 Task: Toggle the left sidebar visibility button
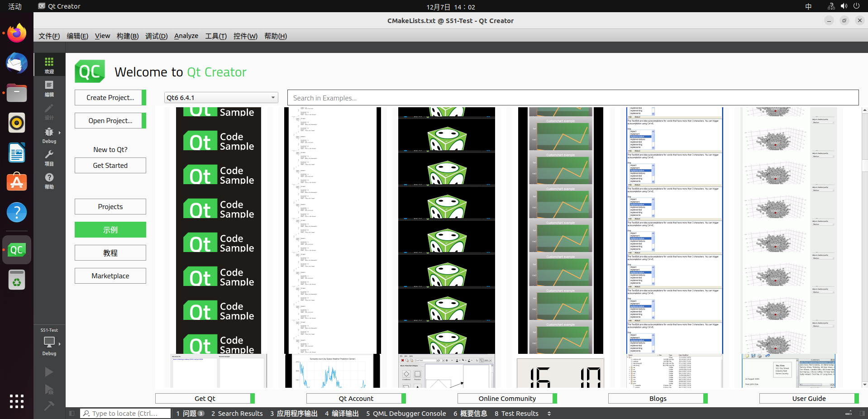72,413
